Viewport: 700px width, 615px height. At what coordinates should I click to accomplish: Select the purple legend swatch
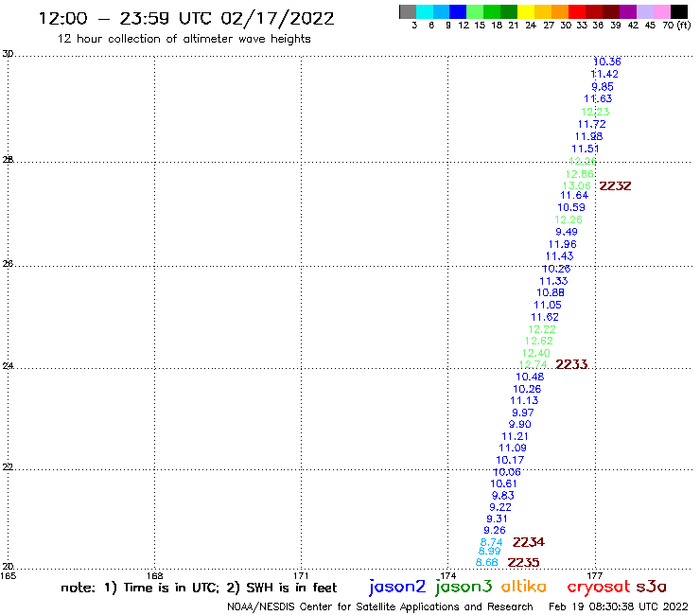click(x=627, y=11)
